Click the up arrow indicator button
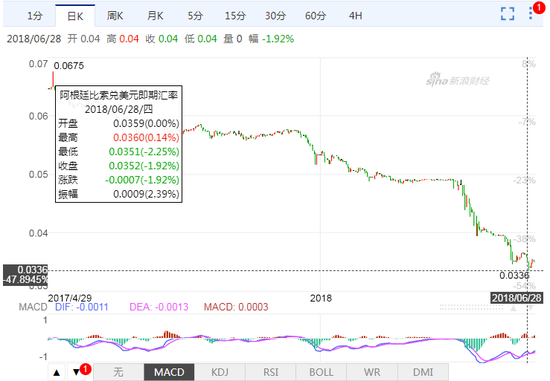 [56, 372]
